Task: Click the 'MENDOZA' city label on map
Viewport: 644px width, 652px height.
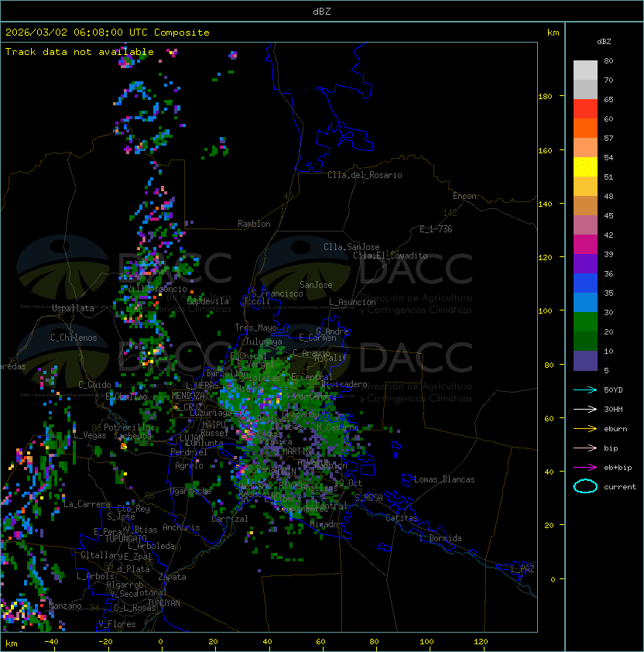Action: coord(188,396)
